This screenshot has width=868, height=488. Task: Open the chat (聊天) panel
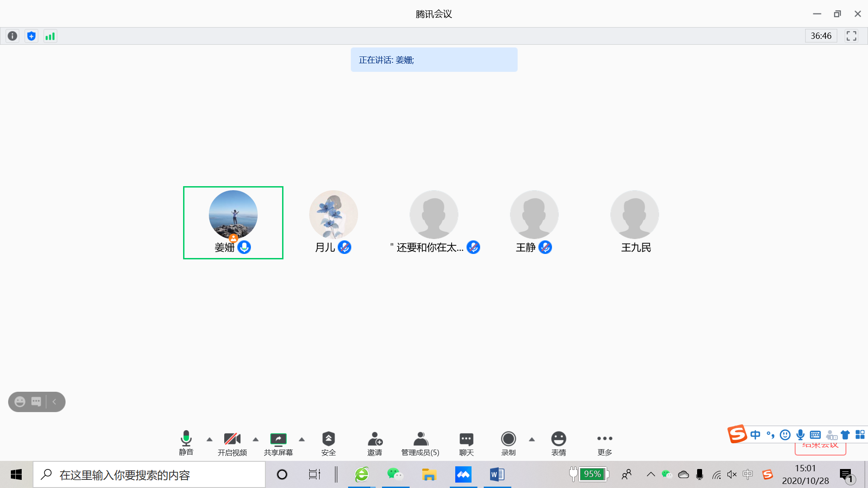point(466,443)
